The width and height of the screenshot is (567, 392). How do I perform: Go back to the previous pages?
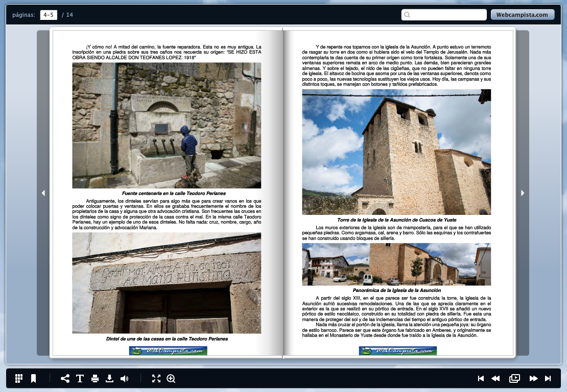coord(496,378)
